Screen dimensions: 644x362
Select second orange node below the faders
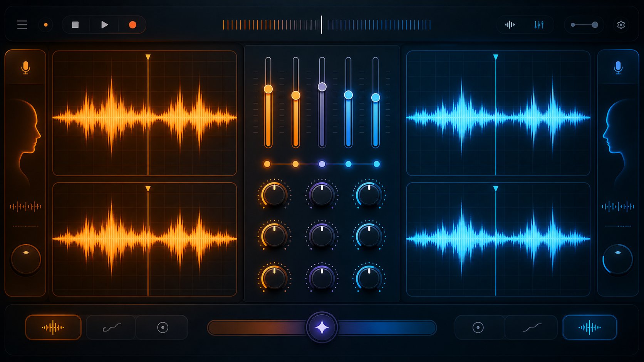pyautogui.click(x=295, y=164)
